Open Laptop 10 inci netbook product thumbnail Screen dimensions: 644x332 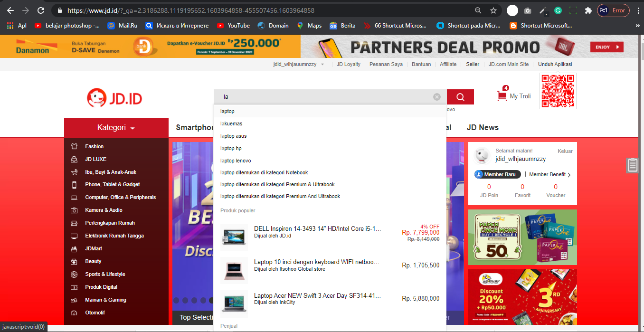234,270
